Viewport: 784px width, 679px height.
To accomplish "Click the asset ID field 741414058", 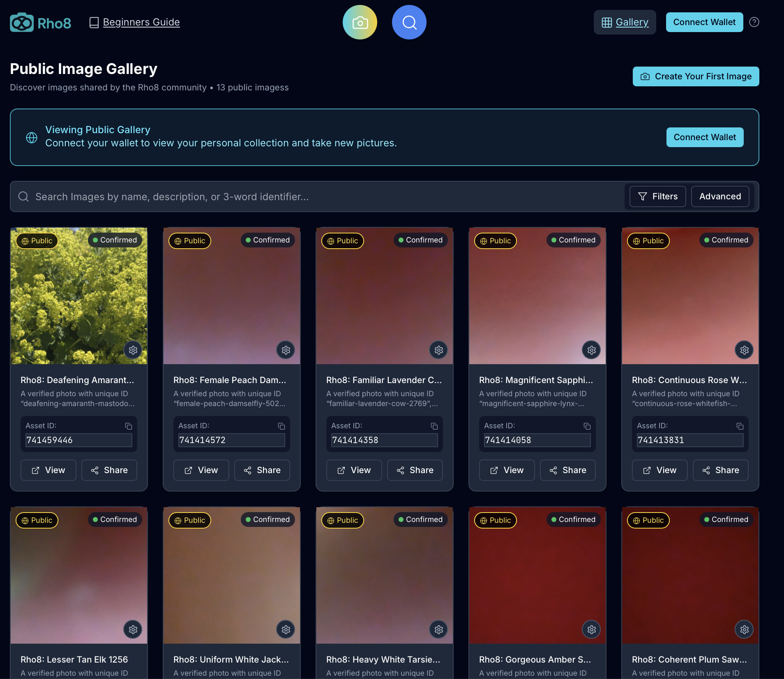I will click(x=537, y=440).
